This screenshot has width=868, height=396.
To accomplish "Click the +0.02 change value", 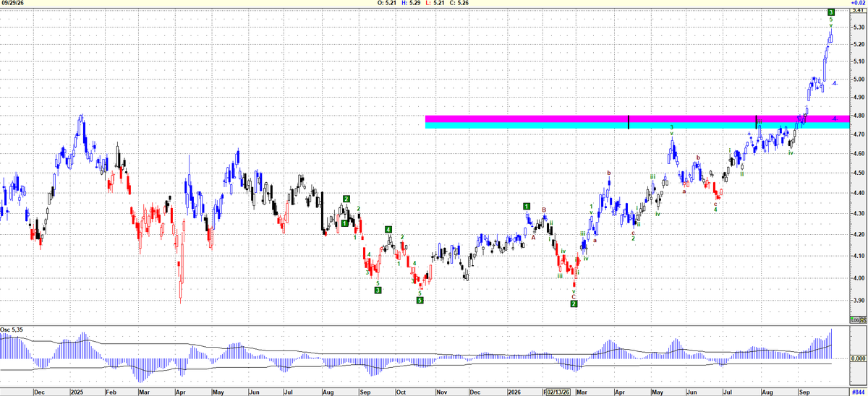I will point(858,4).
